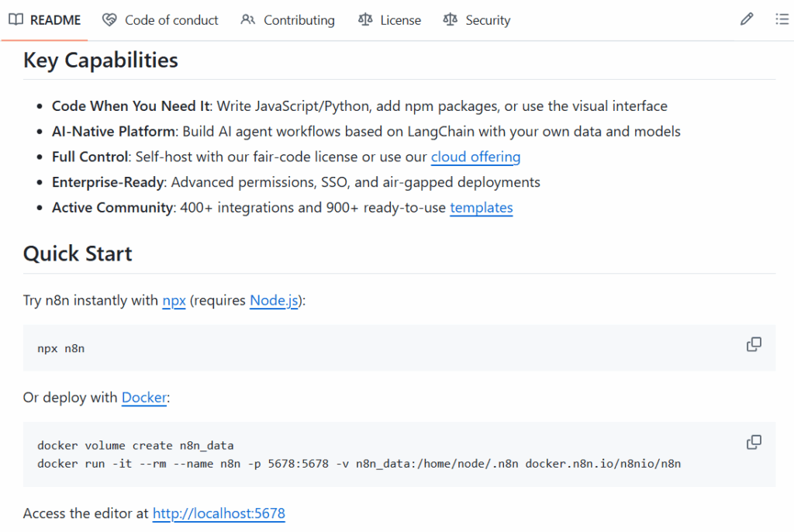Viewport: 794px width, 532px height.
Task: Click the npx link in Quick Start
Action: coord(174,301)
